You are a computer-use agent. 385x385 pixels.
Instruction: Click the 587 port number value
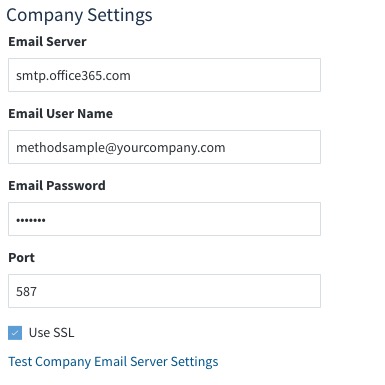pyautogui.click(x=26, y=292)
